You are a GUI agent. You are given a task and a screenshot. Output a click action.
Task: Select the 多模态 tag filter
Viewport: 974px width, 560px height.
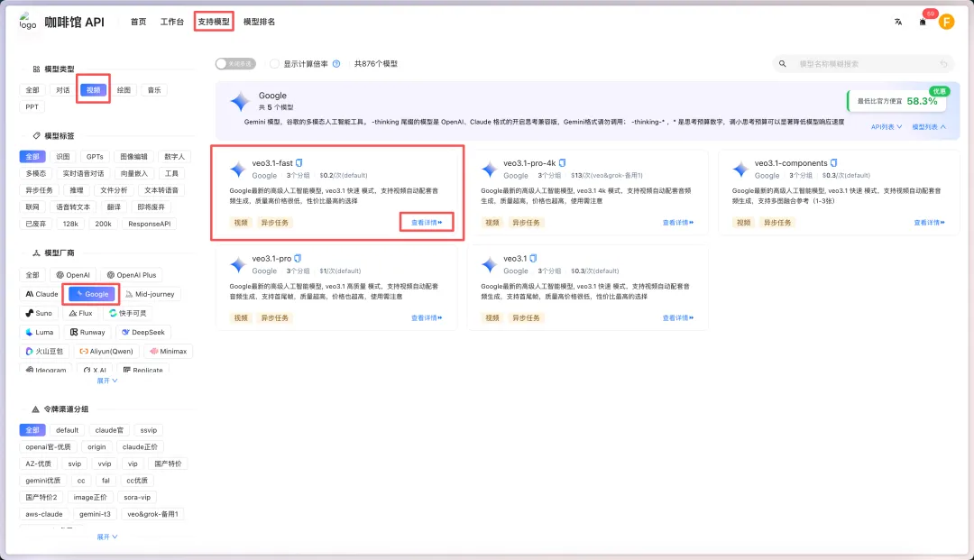pos(35,173)
